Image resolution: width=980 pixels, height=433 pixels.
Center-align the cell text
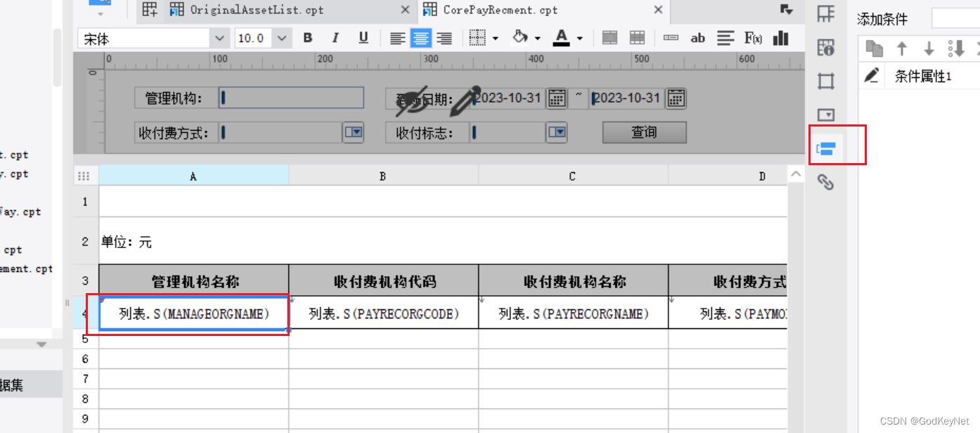[x=421, y=38]
